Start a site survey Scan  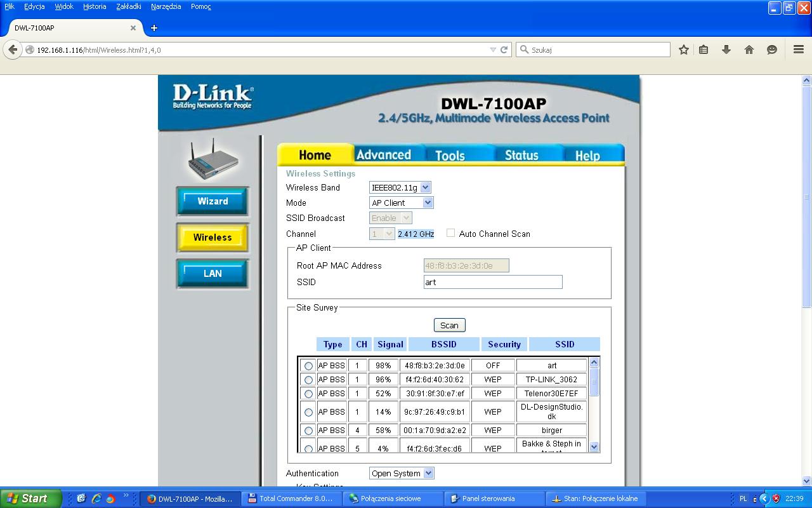[x=449, y=325]
